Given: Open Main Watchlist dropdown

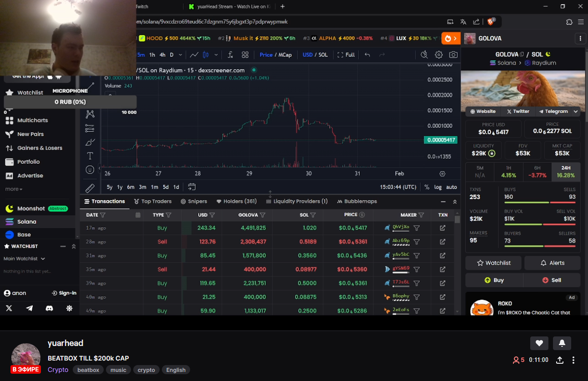Looking at the screenshot, I should 25,259.
